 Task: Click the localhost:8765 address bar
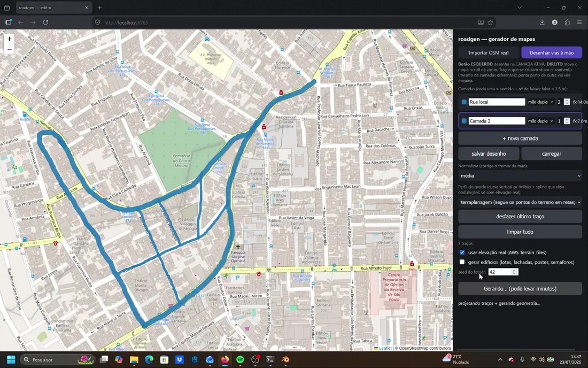pos(285,22)
